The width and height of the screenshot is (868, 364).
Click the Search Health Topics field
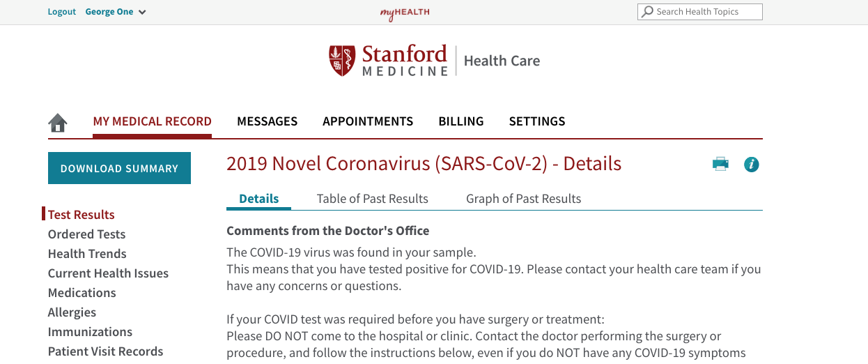click(x=700, y=12)
